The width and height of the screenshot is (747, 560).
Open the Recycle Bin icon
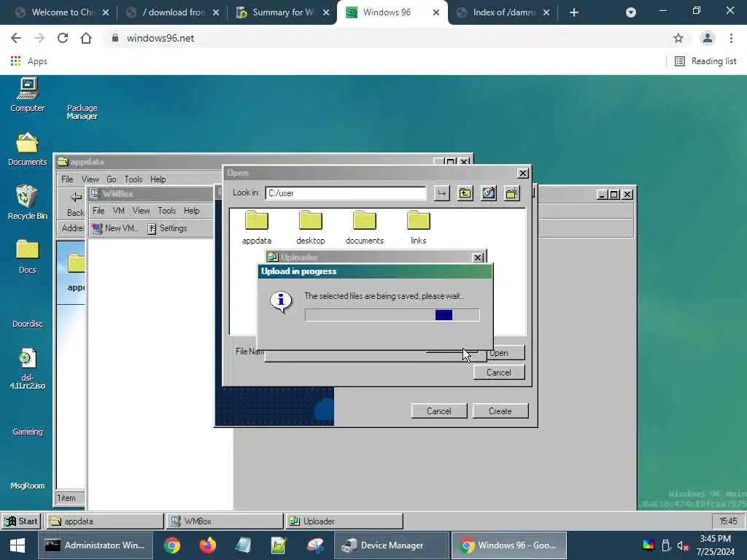click(28, 203)
